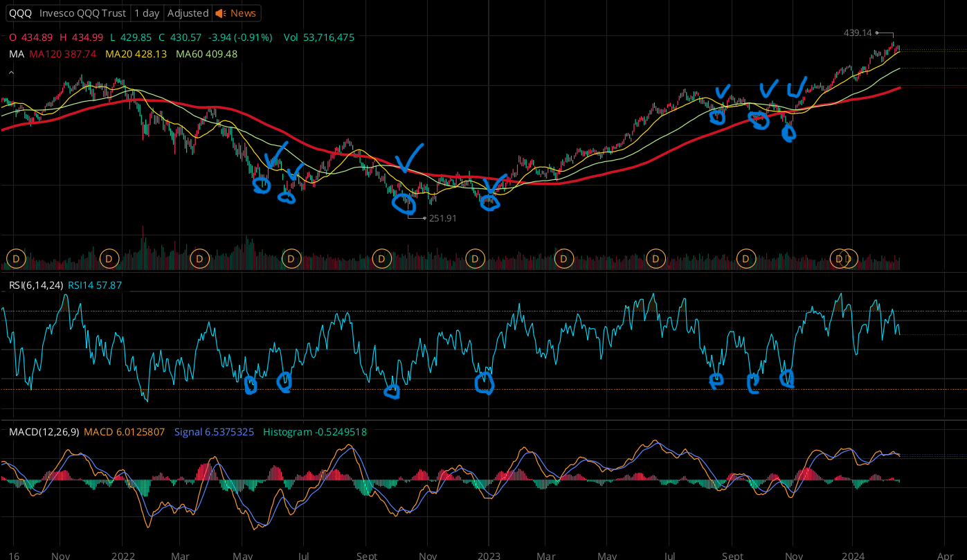Open the RSI(6,14,24) indicator settings
967x560 pixels.
point(36,285)
